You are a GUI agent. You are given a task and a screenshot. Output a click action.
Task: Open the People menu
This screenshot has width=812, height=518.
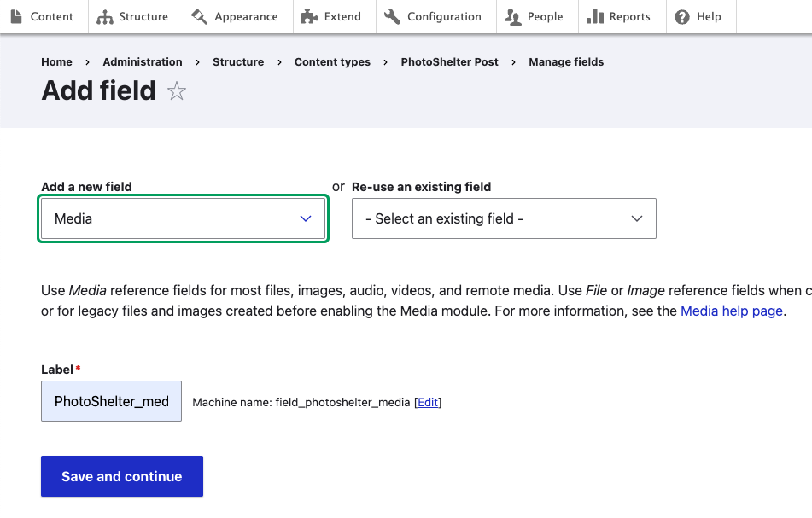537,16
